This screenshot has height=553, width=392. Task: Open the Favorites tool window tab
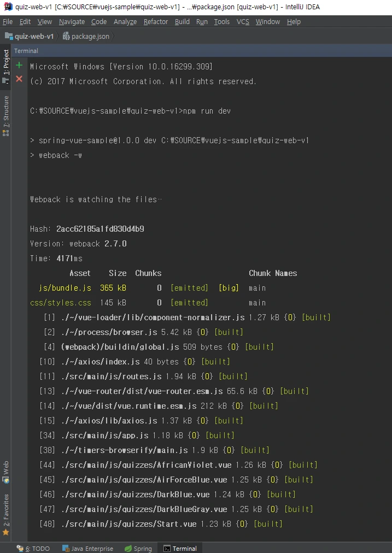pyautogui.click(x=5, y=514)
